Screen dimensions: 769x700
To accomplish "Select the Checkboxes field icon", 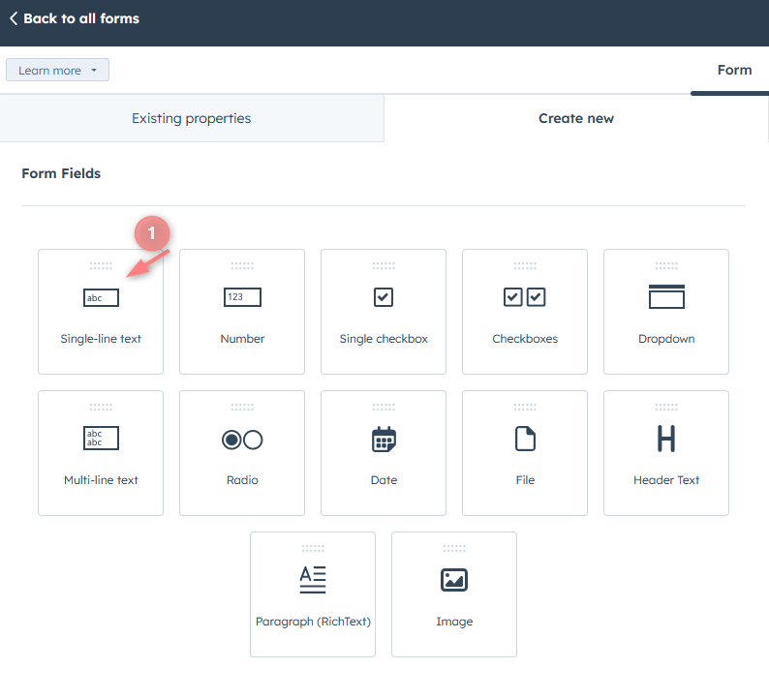I will coord(525,298).
